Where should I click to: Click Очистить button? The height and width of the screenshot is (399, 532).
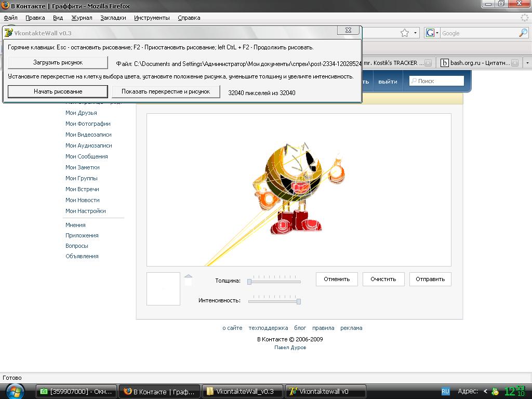[x=383, y=279]
